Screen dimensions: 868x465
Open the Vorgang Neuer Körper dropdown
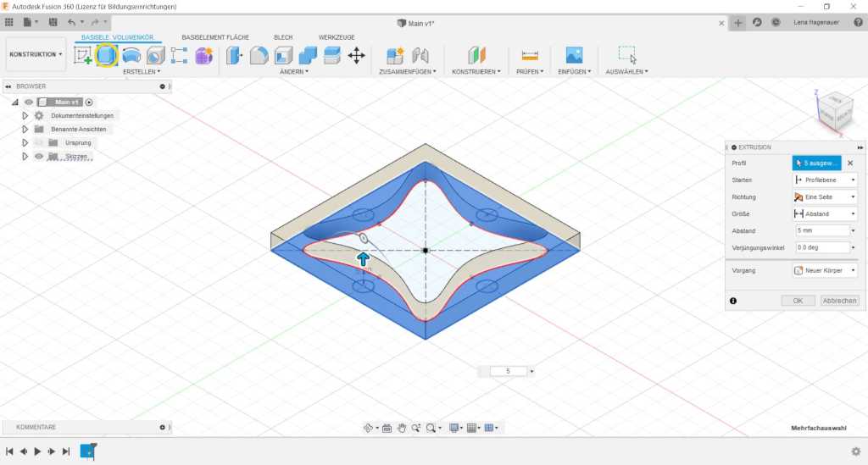coord(825,270)
